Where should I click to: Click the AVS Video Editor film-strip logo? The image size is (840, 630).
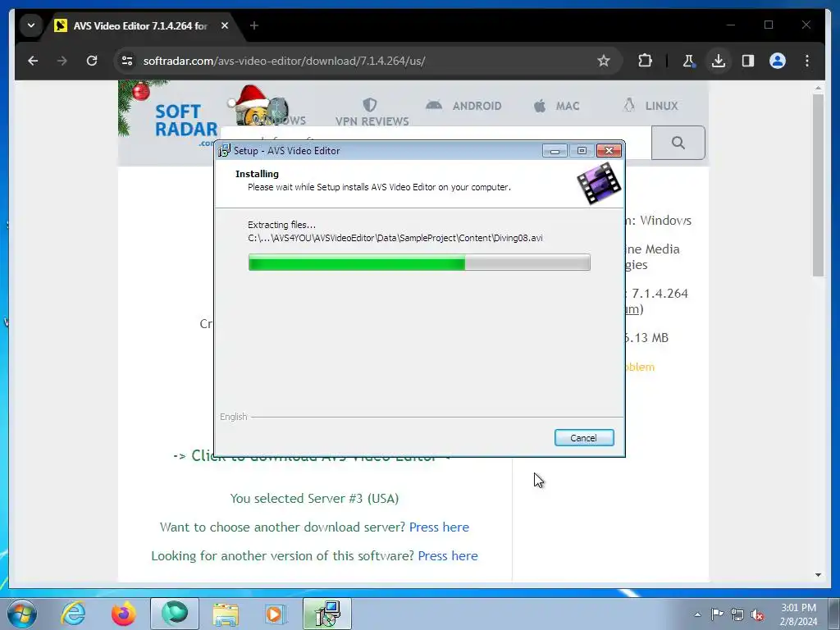pos(599,184)
